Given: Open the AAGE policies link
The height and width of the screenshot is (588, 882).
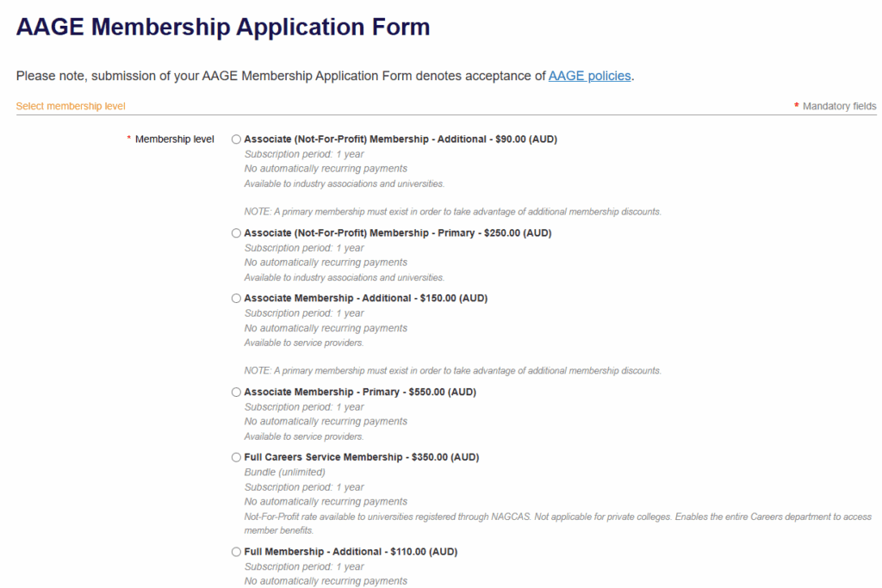Looking at the screenshot, I should (589, 76).
